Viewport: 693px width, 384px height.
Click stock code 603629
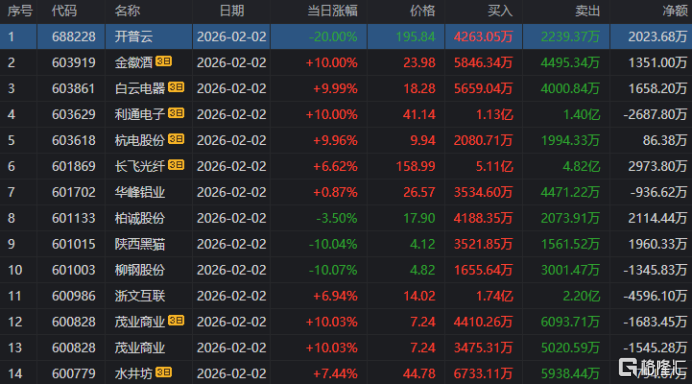[73, 114]
